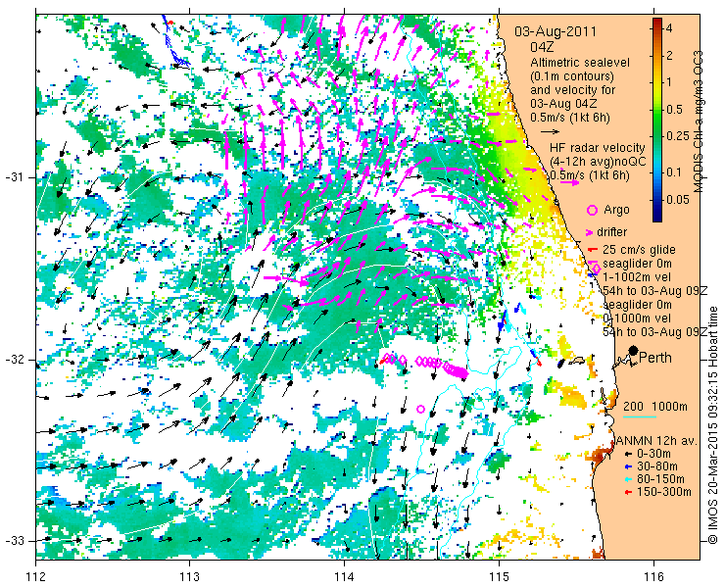
Task: Click the '200 1000m' depth contour label
Action: pyautogui.click(x=655, y=407)
